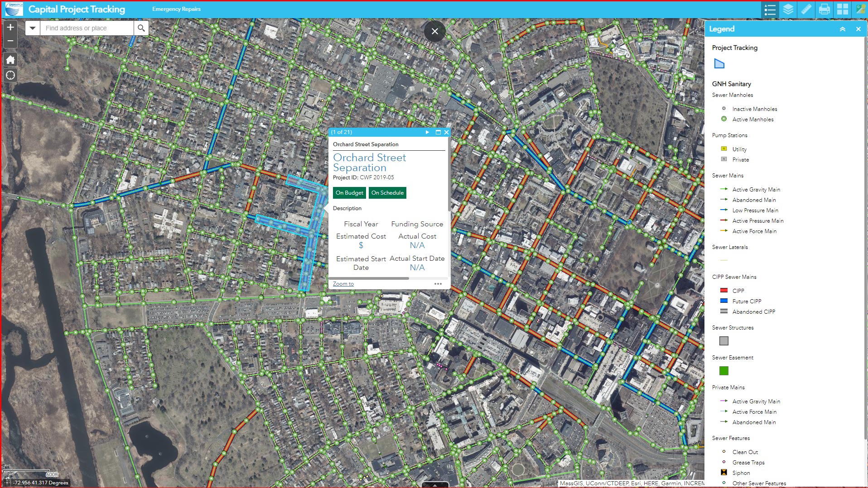Click the green Sewer Easement swatch

(x=724, y=370)
